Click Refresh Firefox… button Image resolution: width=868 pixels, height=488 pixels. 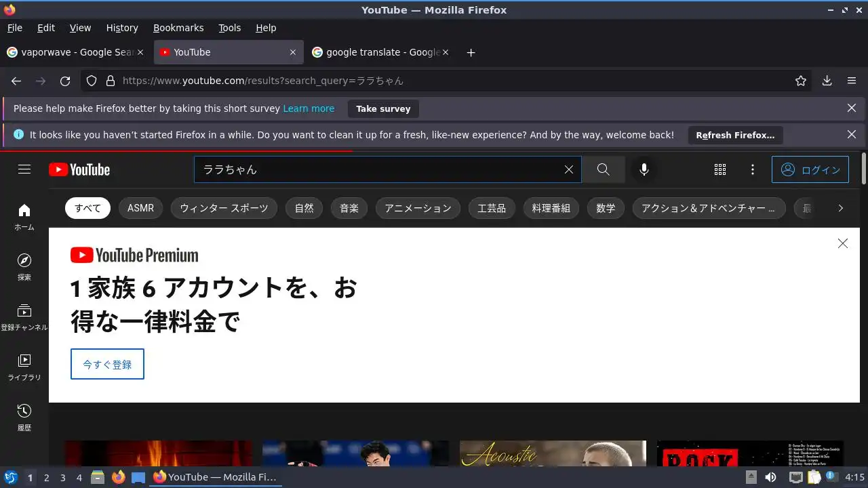coord(735,135)
